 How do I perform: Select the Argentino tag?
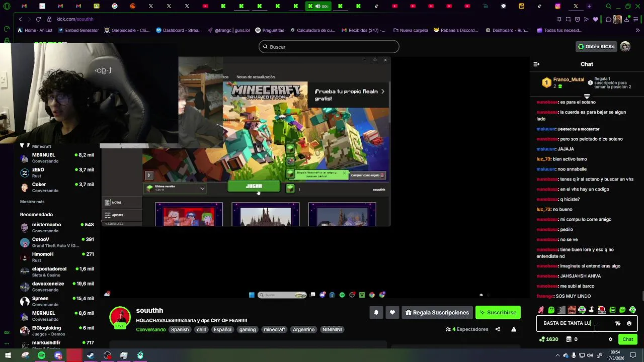(x=303, y=330)
